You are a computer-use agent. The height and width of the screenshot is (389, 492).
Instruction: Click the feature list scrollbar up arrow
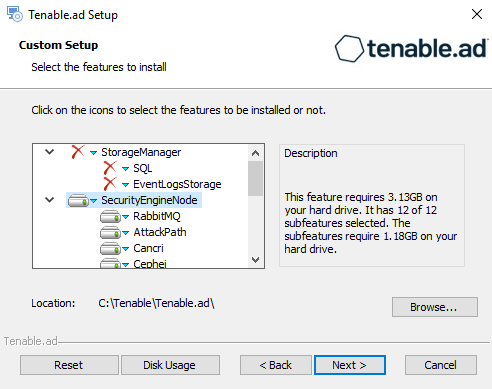click(x=256, y=153)
